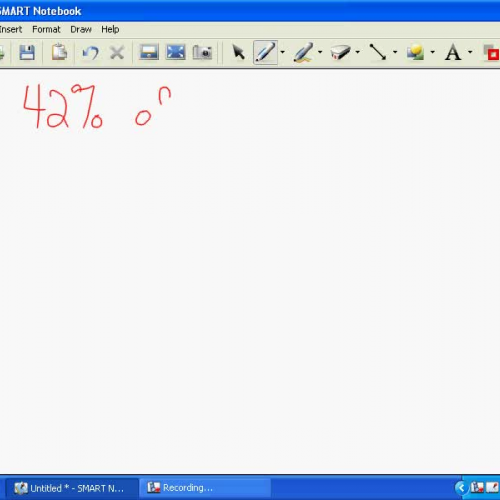Undo the last action

click(90, 53)
